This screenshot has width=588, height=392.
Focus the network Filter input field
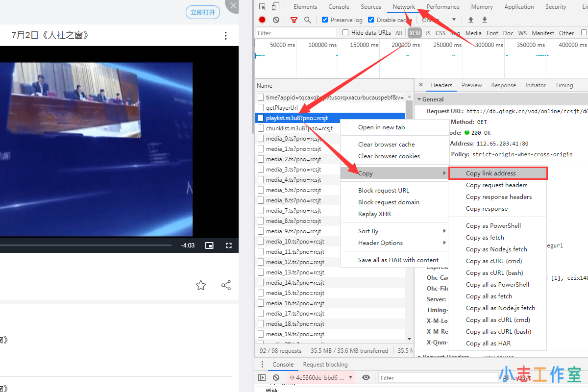pos(296,33)
